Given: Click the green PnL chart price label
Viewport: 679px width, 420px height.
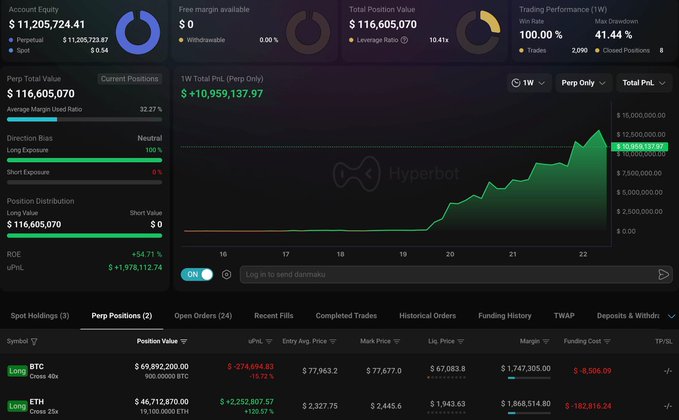Looking at the screenshot, I should click(x=640, y=147).
